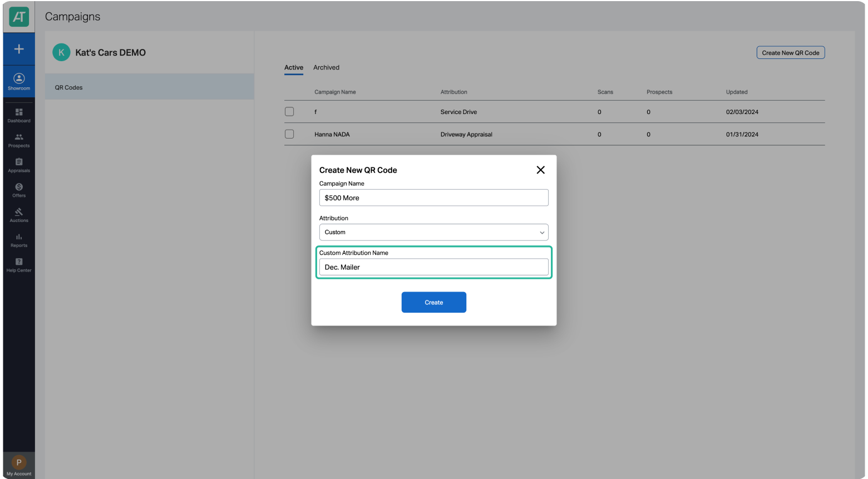Screen dimensions: 868x479
Task: Click Kat's Cars DEMO avatar icon
Action: 61,52
